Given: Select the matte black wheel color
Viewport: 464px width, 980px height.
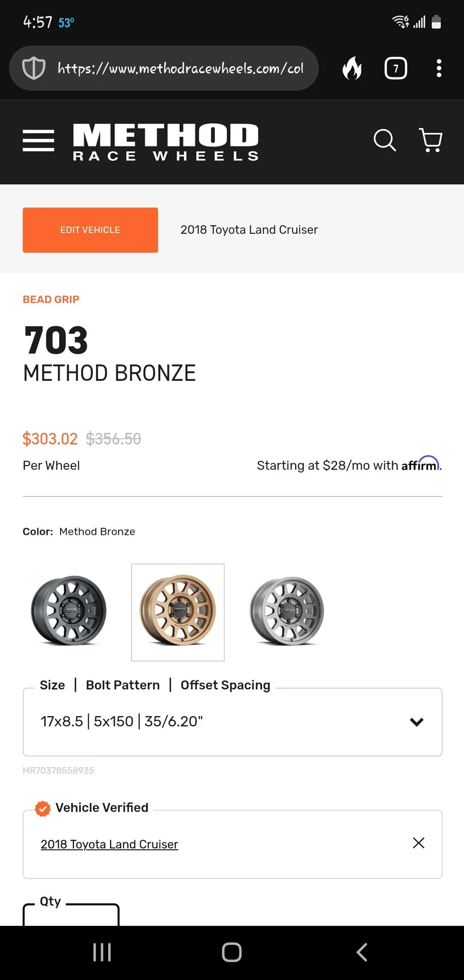Looking at the screenshot, I should pos(69,610).
